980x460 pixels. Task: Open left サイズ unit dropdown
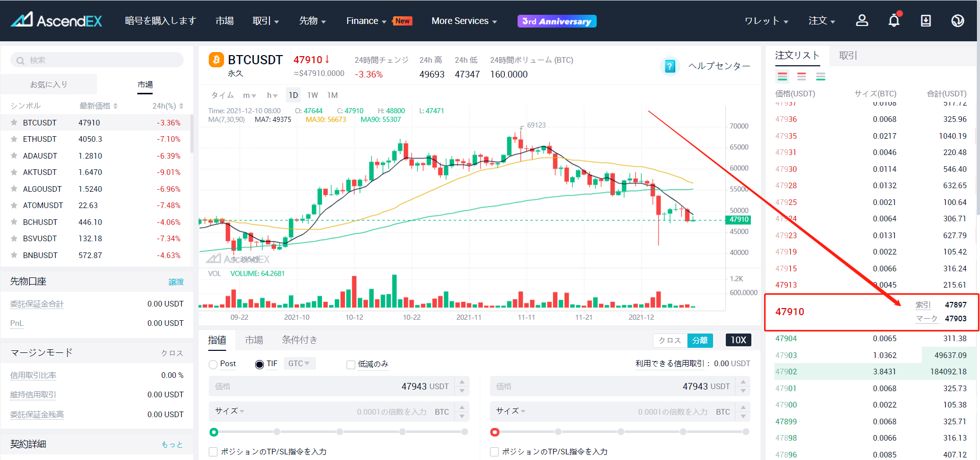pos(230,411)
